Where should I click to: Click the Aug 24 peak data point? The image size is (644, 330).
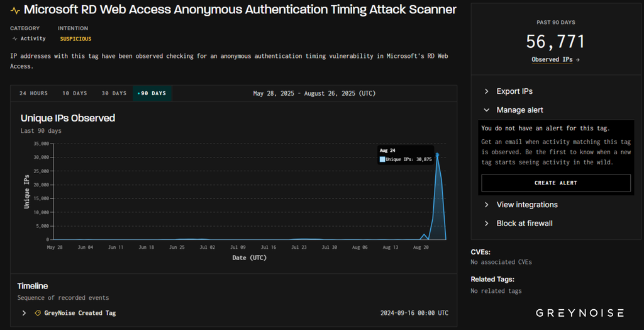(x=437, y=155)
